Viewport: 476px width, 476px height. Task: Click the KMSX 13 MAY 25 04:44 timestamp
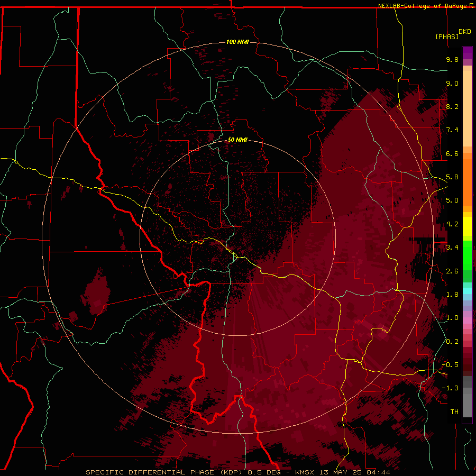coord(342,472)
